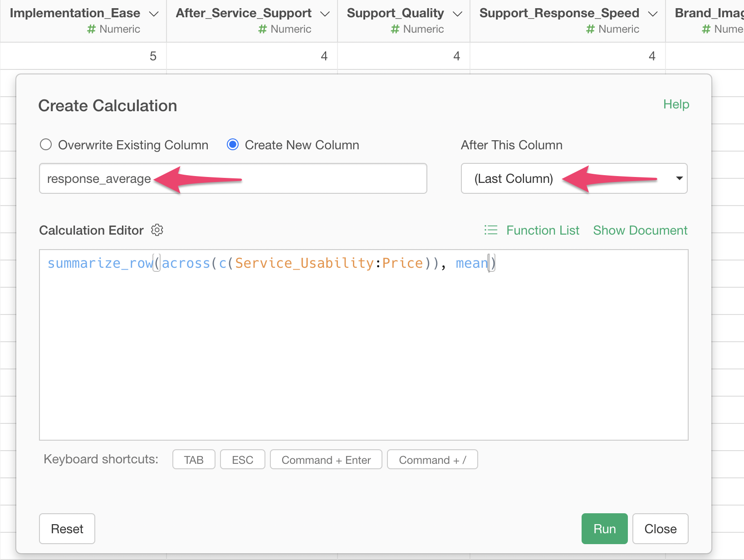Click numeric type icon under After_Service_Support

tap(262, 29)
